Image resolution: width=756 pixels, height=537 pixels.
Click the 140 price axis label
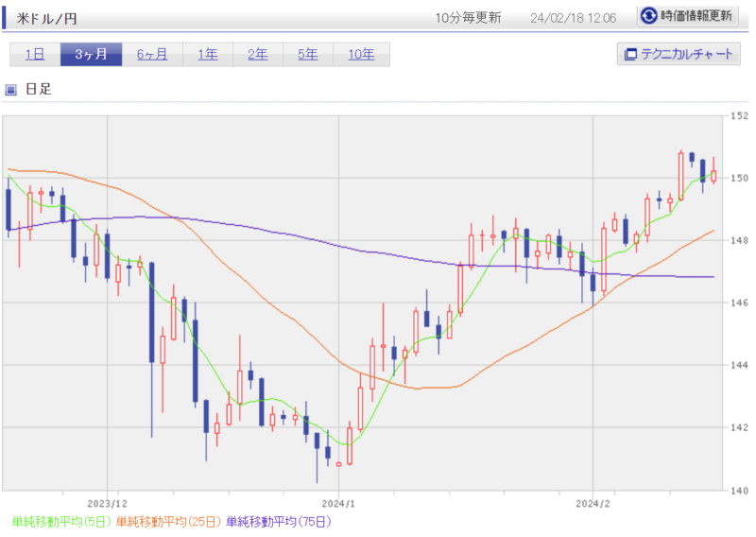pyautogui.click(x=739, y=491)
